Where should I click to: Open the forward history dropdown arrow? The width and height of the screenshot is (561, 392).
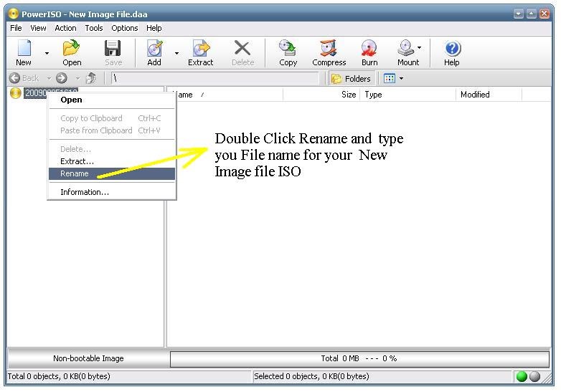click(77, 78)
